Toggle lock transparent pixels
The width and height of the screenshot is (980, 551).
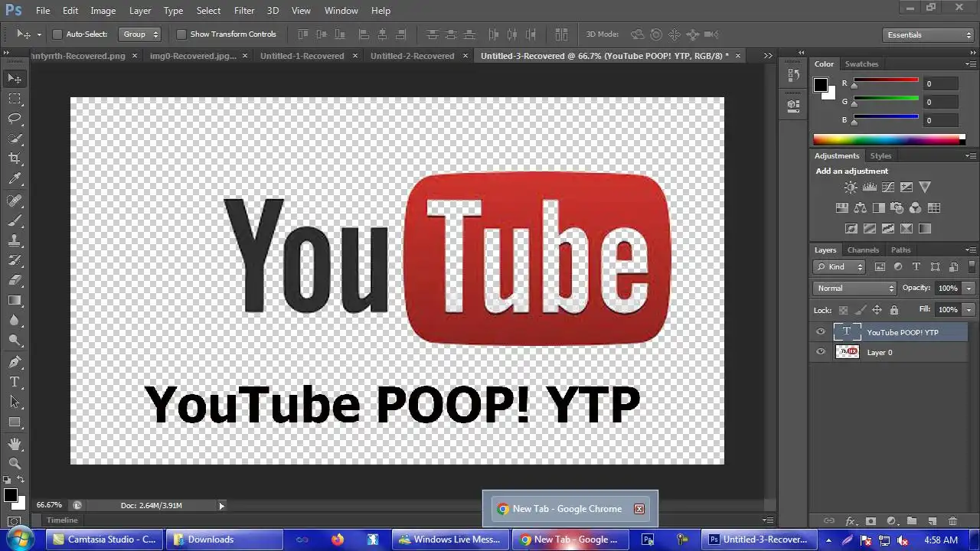pyautogui.click(x=844, y=310)
